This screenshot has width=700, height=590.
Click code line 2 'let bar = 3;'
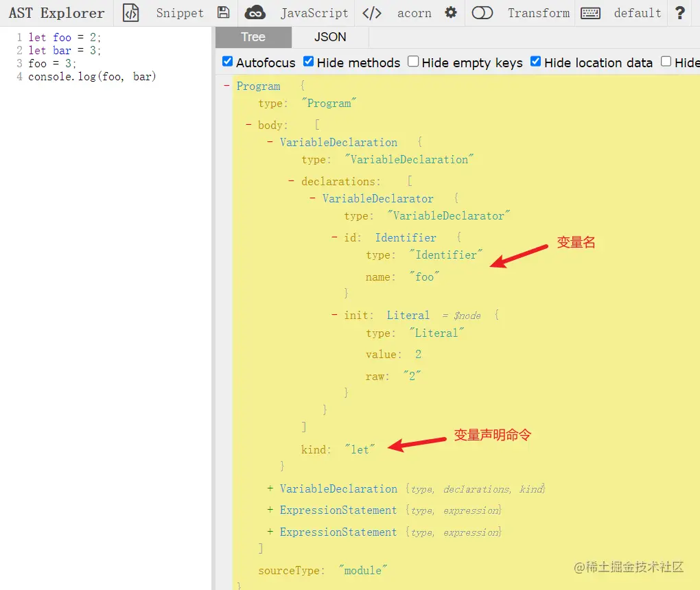(65, 51)
